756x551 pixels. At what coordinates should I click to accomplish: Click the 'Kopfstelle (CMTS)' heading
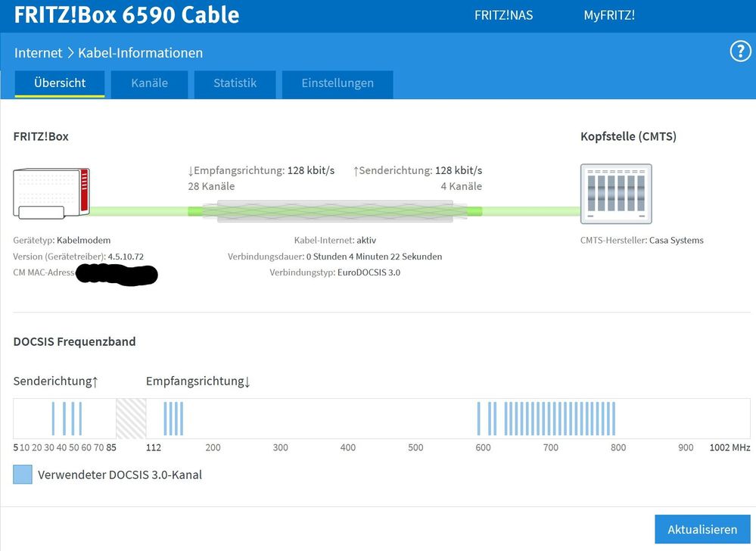[x=628, y=136]
